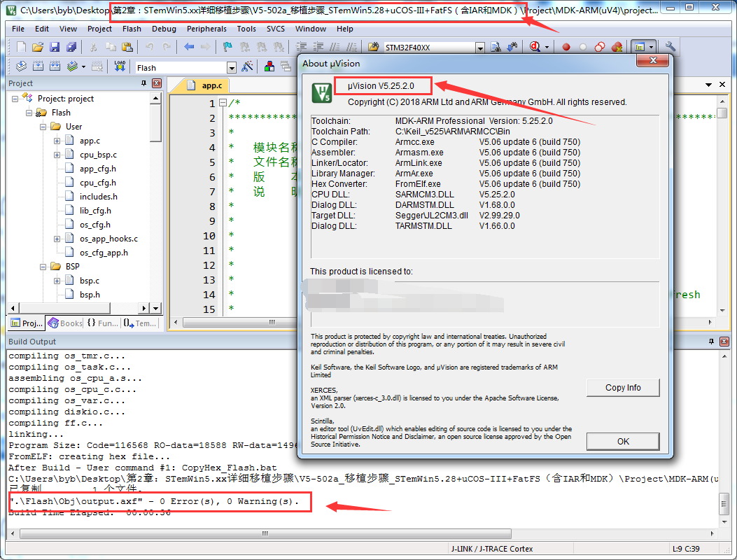Expand the os_app_hooks.c file node

(57, 239)
